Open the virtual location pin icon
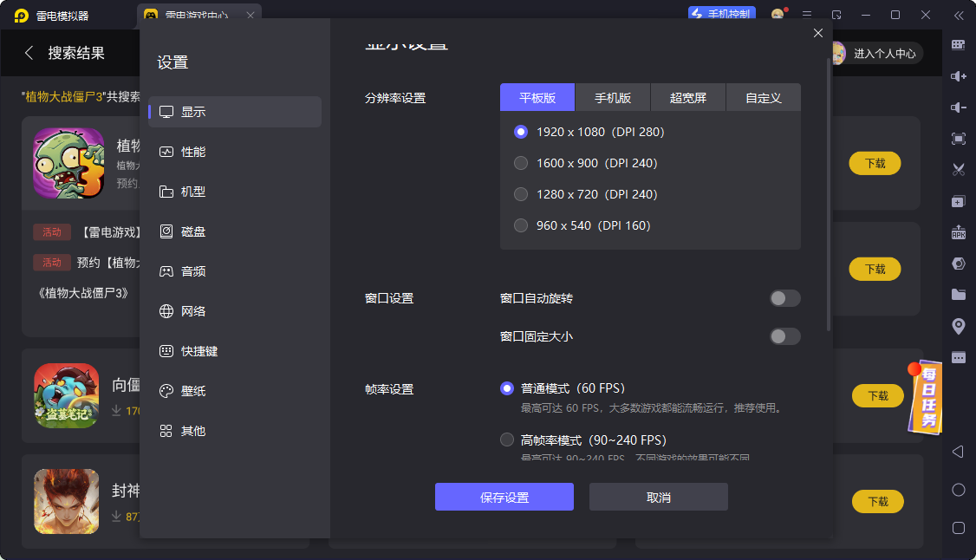 (x=958, y=326)
